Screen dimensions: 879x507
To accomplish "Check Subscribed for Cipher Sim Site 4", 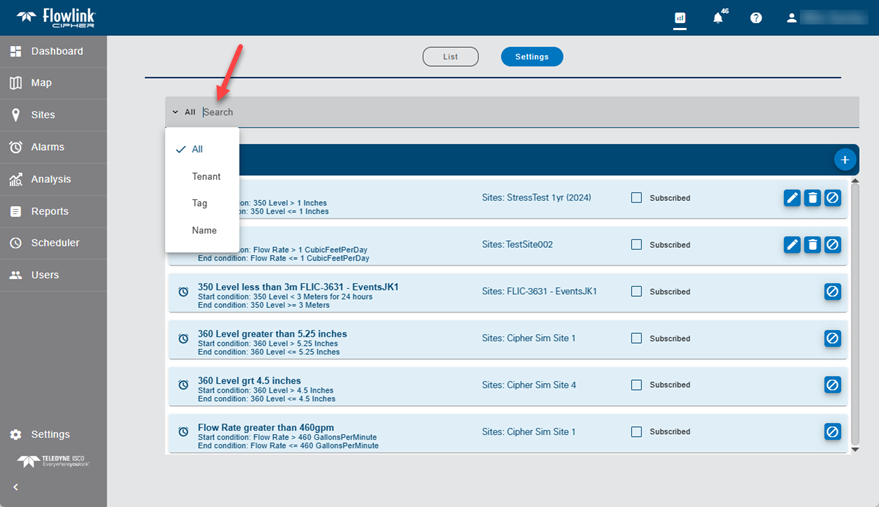I will click(x=637, y=385).
